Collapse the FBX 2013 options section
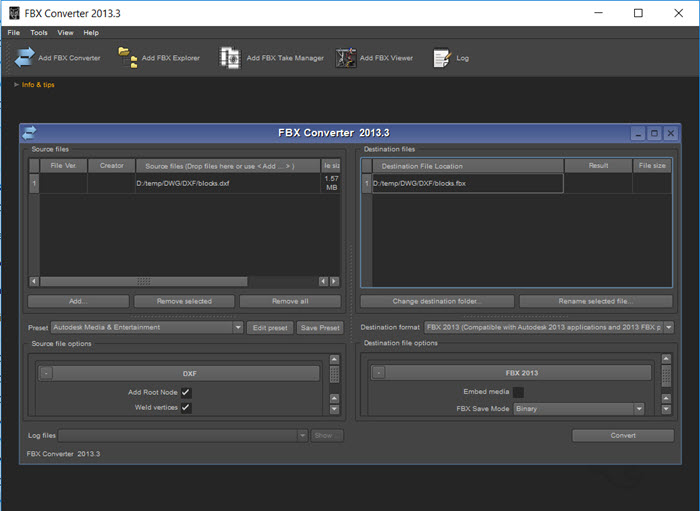This screenshot has height=511, width=700. (x=379, y=373)
